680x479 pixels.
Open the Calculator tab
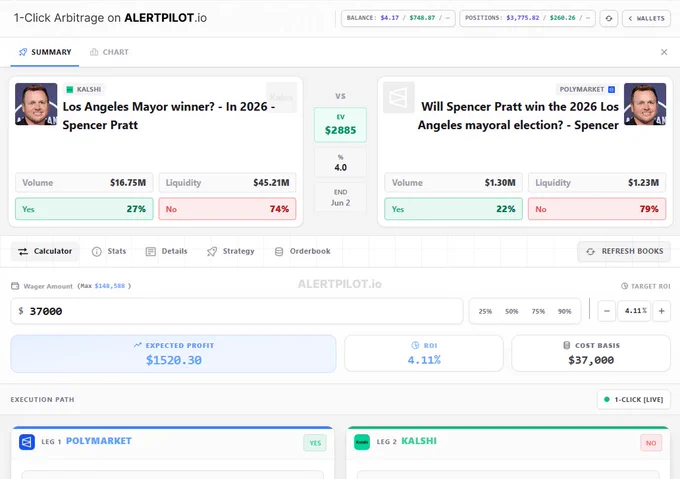45,251
